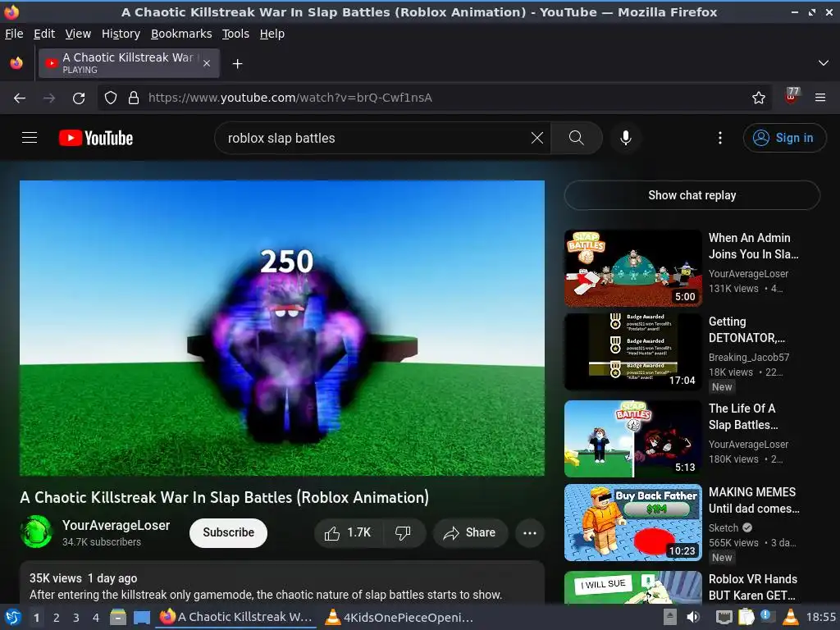Close the A Chaotic Killstreak War tab
840x630 pixels.
tap(207, 63)
